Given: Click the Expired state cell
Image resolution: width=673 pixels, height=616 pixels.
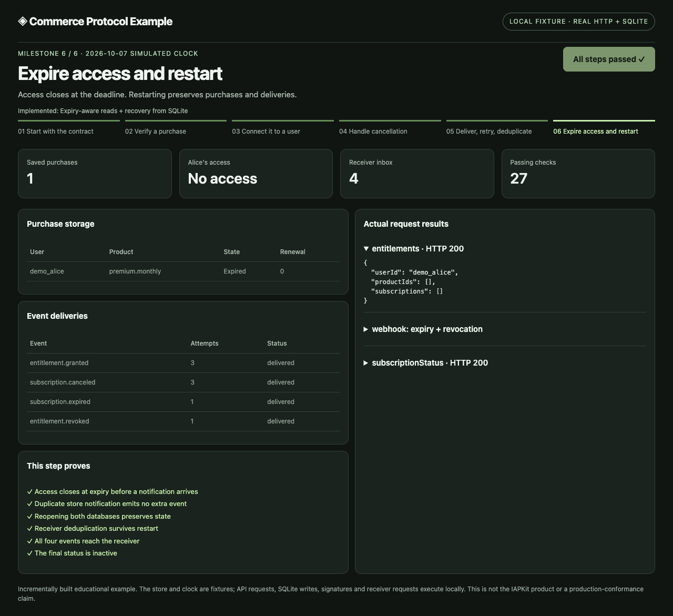Looking at the screenshot, I should (234, 271).
